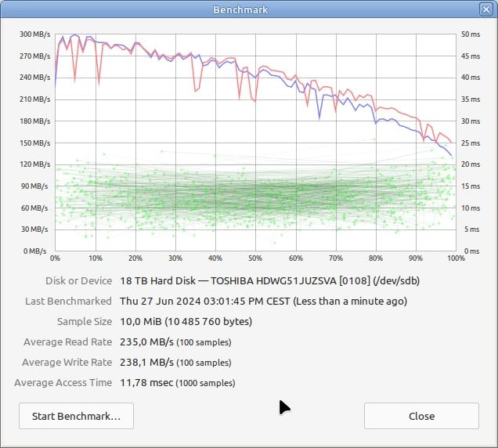Screen dimensions: 498x448
Task: Click the Start Benchmark… button
Action: (76, 416)
